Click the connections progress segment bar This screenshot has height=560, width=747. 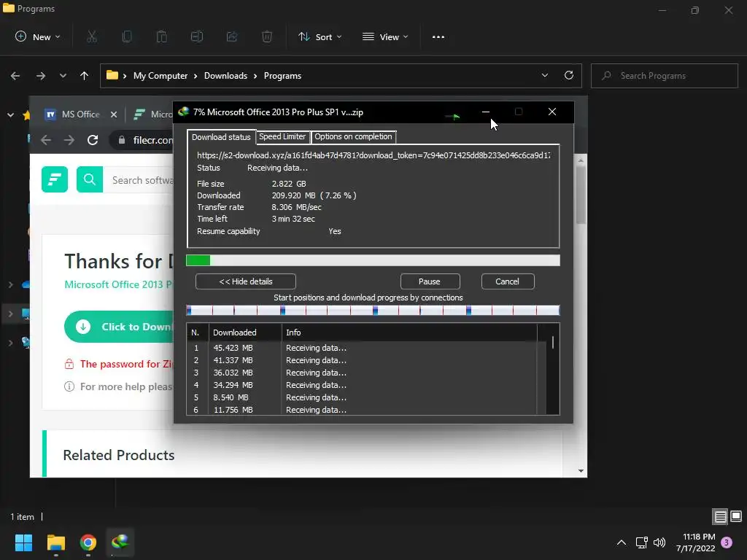373,311
